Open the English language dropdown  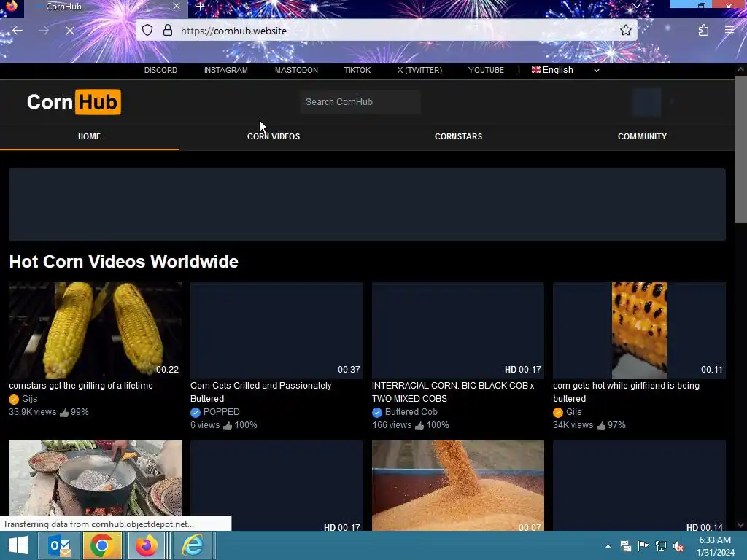tap(565, 70)
